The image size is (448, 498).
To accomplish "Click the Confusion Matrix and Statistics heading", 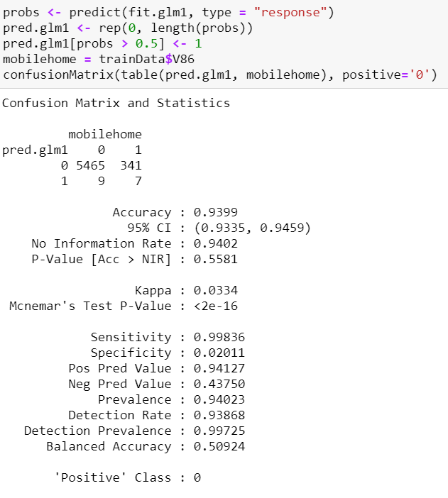I will [x=116, y=104].
